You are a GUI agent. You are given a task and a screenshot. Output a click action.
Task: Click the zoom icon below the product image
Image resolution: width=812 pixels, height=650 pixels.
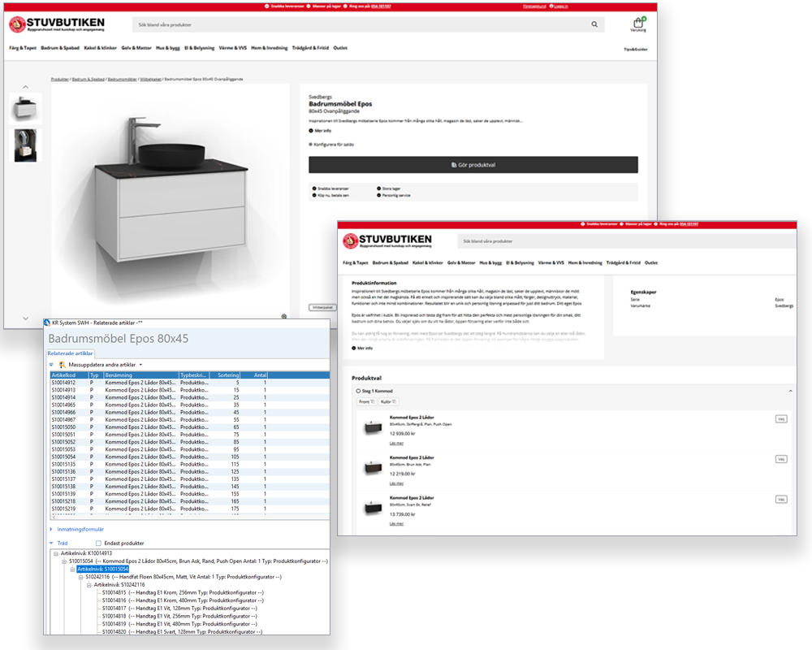283,316
